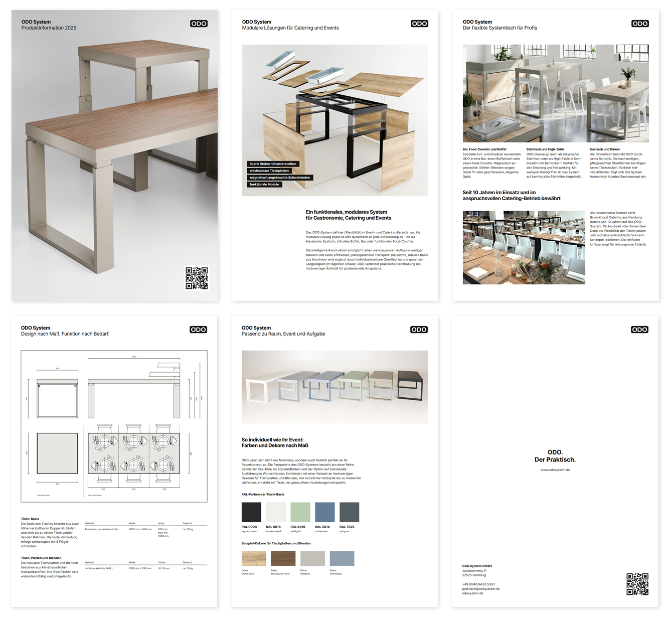The height and width of the screenshot is (622, 672).
Task: Click the '16–19 mm' thickness cell
Action: 164,568
